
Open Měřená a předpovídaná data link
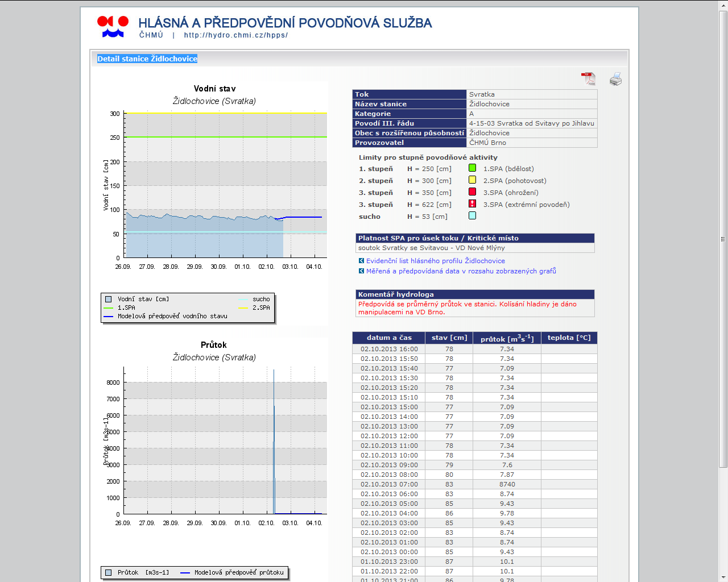[461, 271]
